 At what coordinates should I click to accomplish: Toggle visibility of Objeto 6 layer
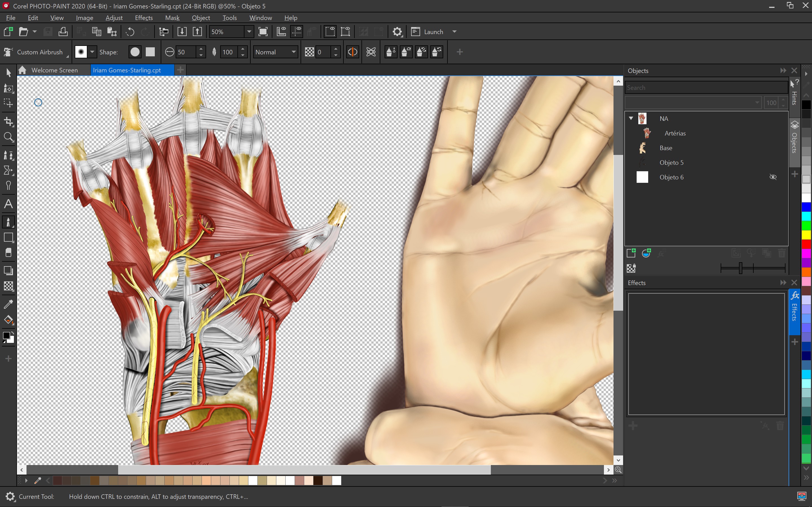773,177
